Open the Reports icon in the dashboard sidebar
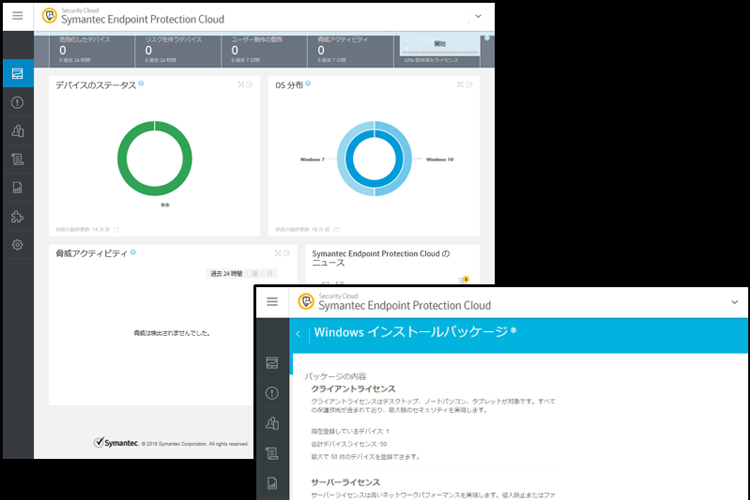750x500 pixels. pyautogui.click(x=18, y=188)
